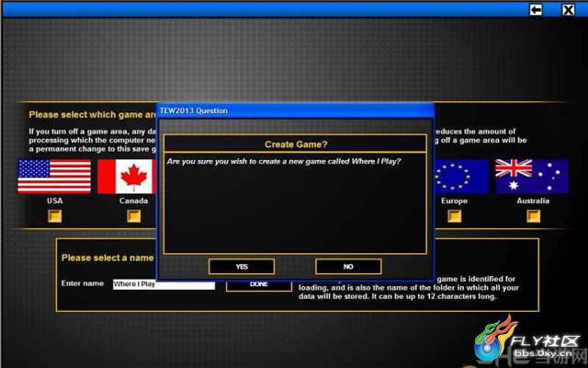
Task: Click the 'Enter name' label
Action: tap(83, 283)
